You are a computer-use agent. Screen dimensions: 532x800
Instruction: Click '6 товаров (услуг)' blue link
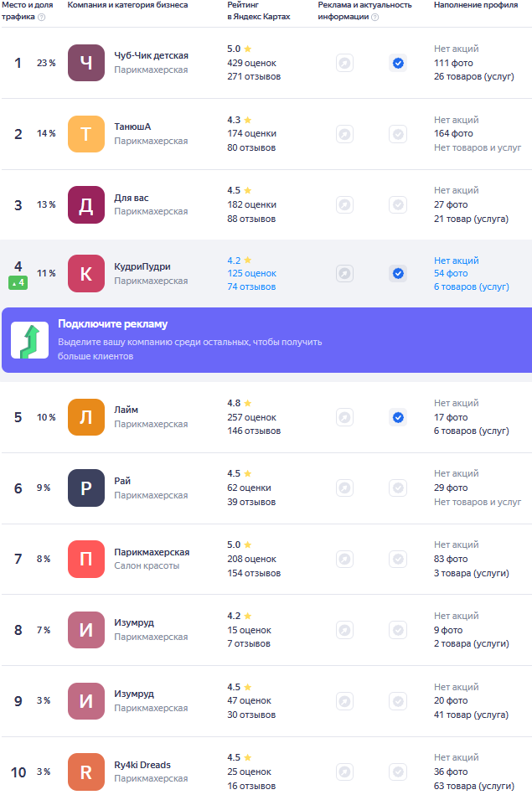(x=472, y=286)
